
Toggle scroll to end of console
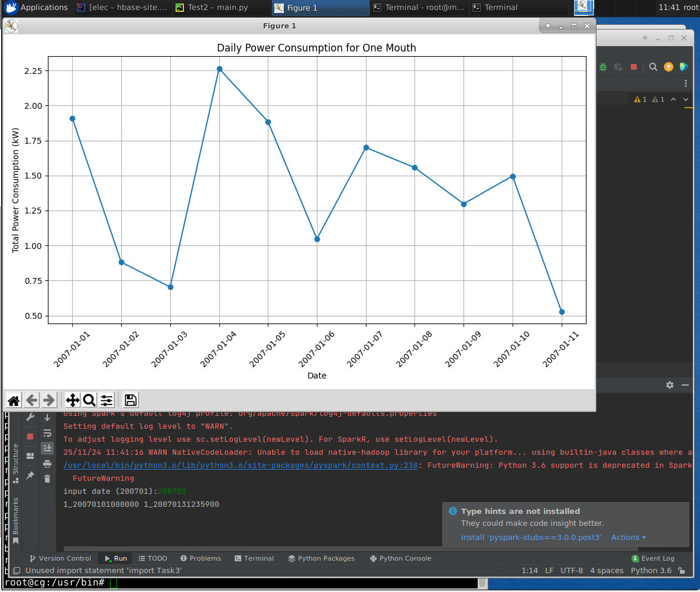pyautogui.click(x=47, y=448)
